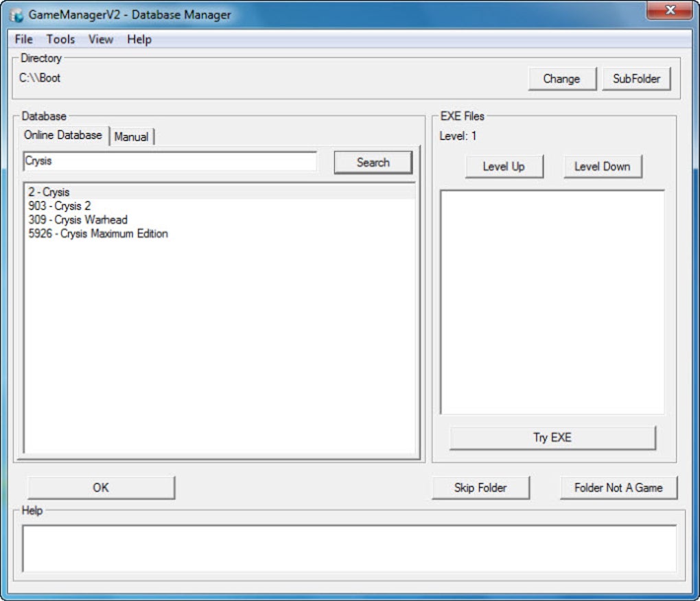The width and height of the screenshot is (700, 601).
Task: Click the Change directory button
Action: 561,79
